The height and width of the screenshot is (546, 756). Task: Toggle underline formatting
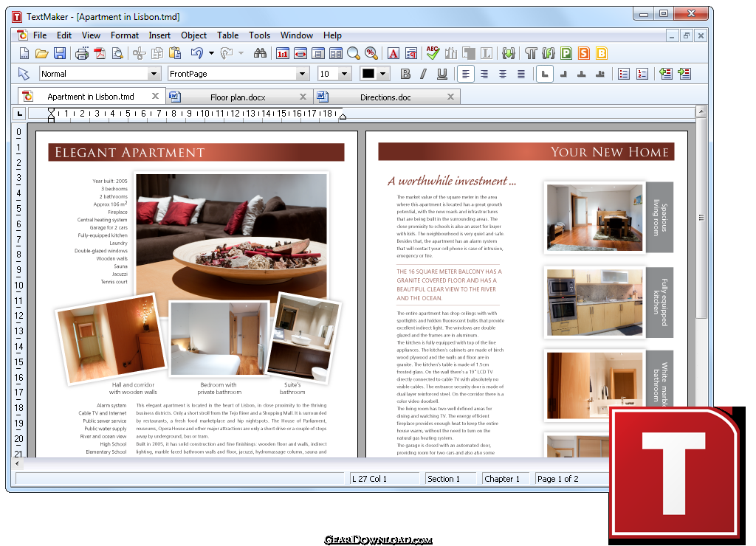441,74
